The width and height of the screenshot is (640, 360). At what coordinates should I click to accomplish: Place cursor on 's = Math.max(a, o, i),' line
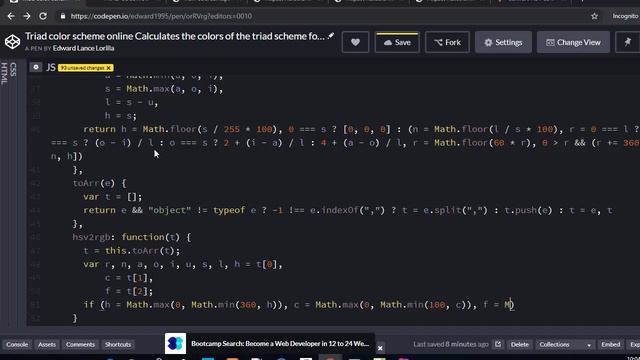(164, 89)
